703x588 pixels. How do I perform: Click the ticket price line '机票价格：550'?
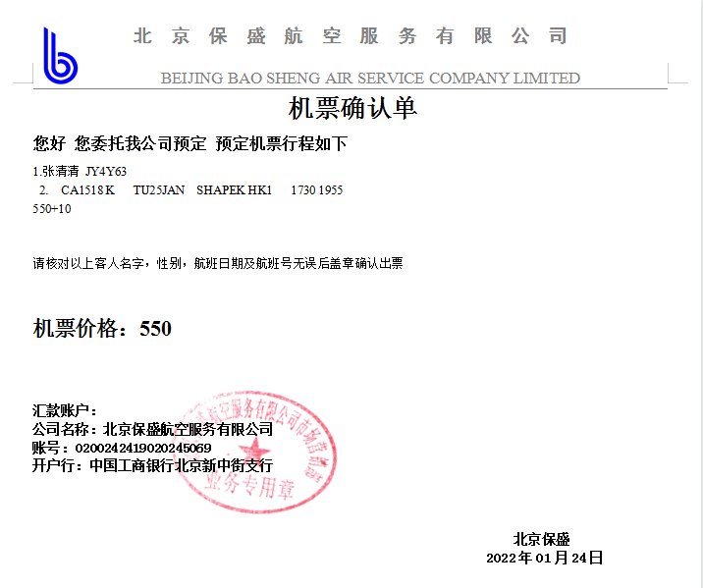[x=103, y=329]
